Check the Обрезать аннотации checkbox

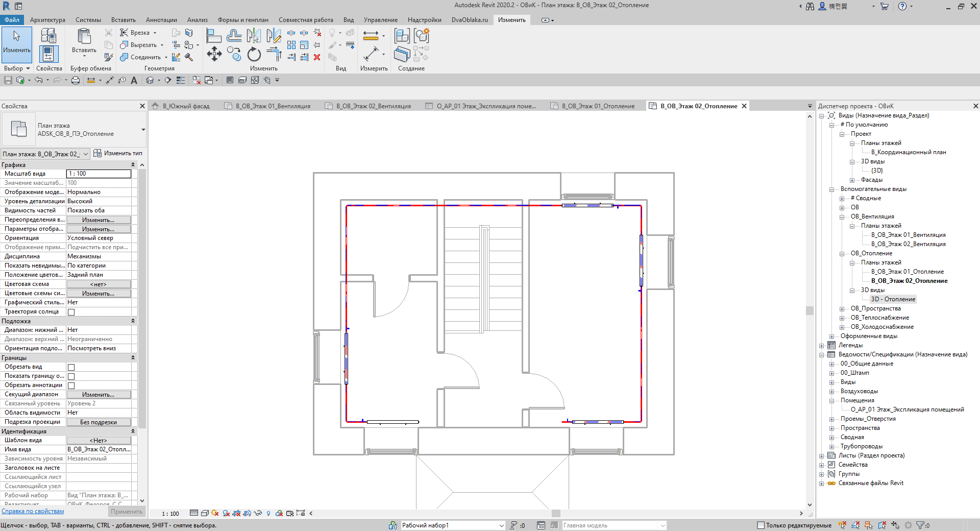click(71, 385)
